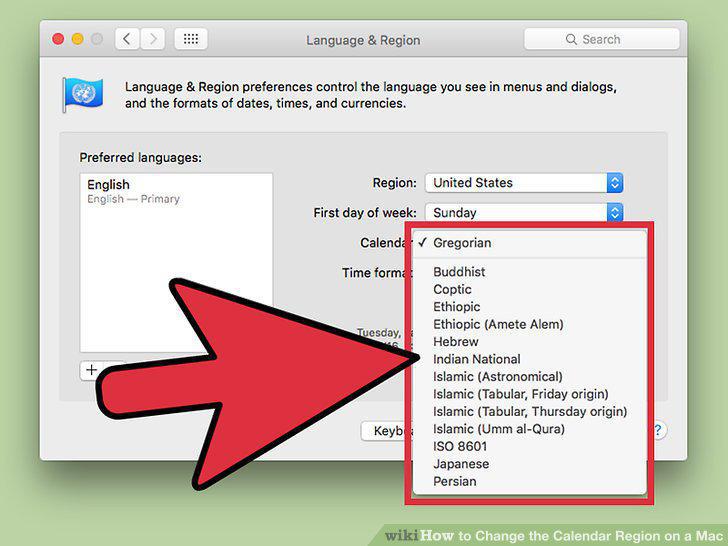This screenshot has height=546, width=728.
Task: Close the window with the red button
Action: pos(58,39)
